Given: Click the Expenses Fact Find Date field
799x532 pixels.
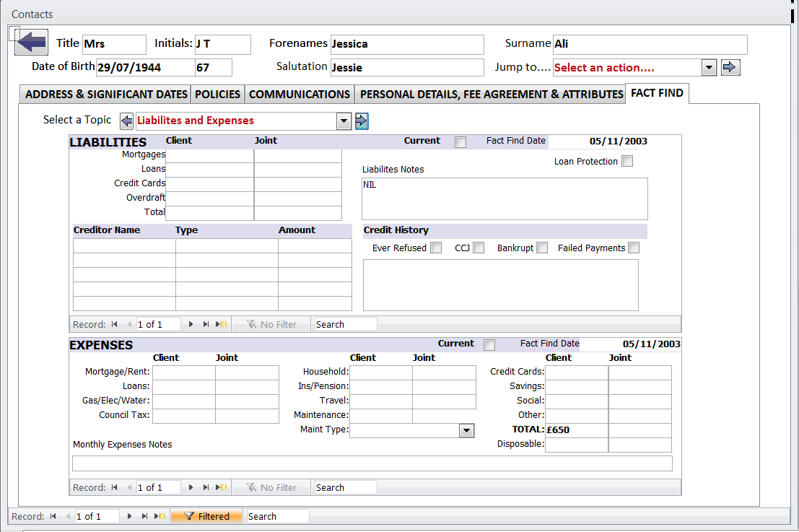Looking at the screenshot, I should (630, 344).
